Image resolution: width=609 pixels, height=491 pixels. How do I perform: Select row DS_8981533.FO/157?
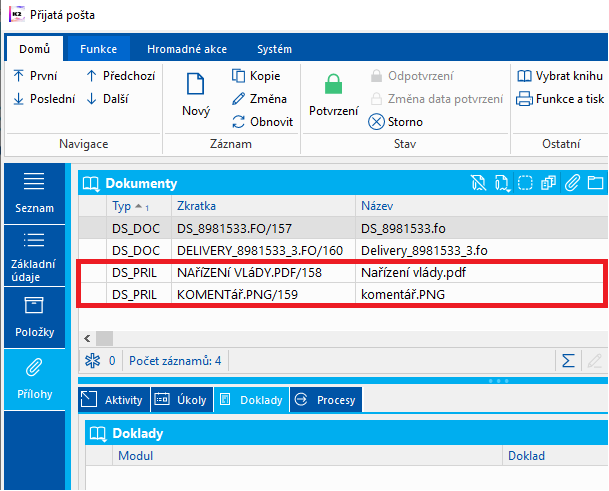[343, 228]
